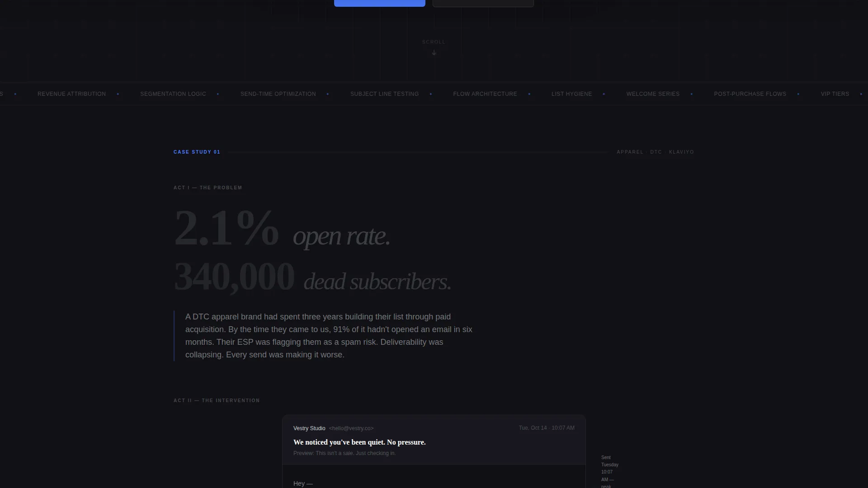Select POST-PURCHASE FLOWS in the ticker
Screen dimensions: 868x488
coord(750,94)
